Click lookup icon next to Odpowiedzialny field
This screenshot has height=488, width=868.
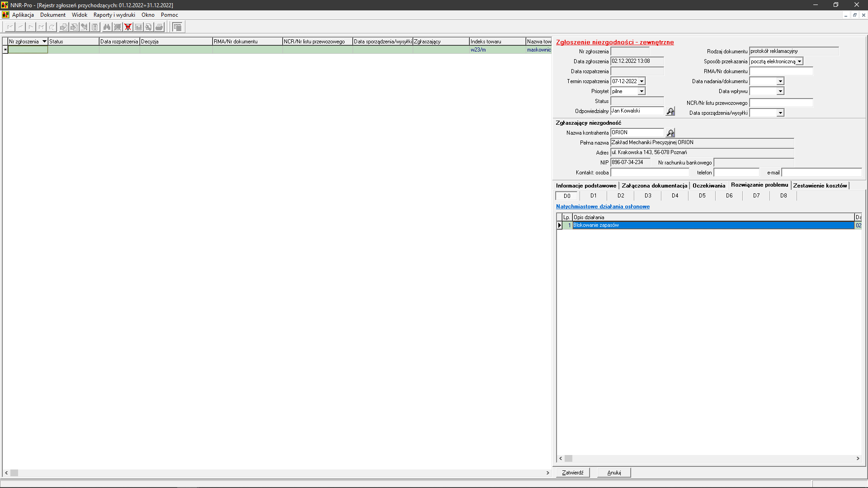click(670, 111)
